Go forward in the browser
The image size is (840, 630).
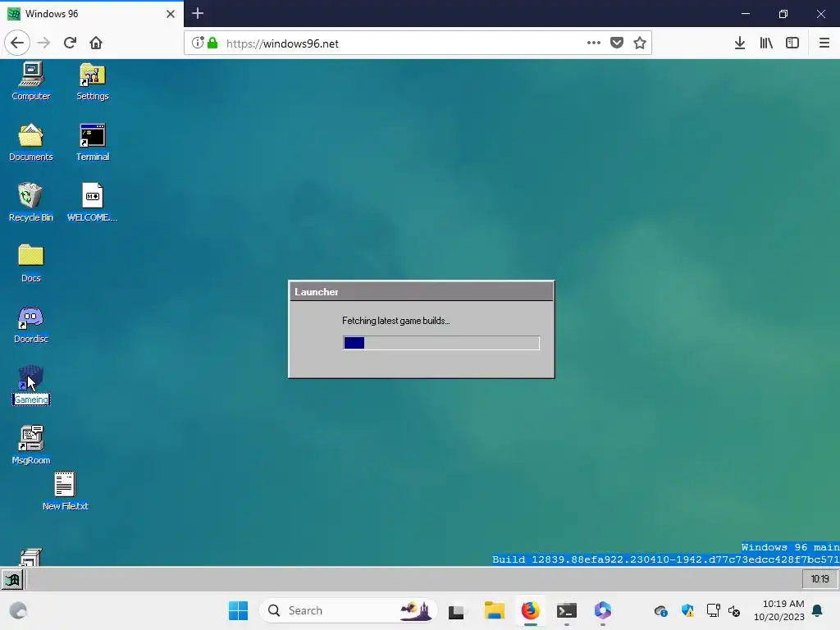(43, 43)
